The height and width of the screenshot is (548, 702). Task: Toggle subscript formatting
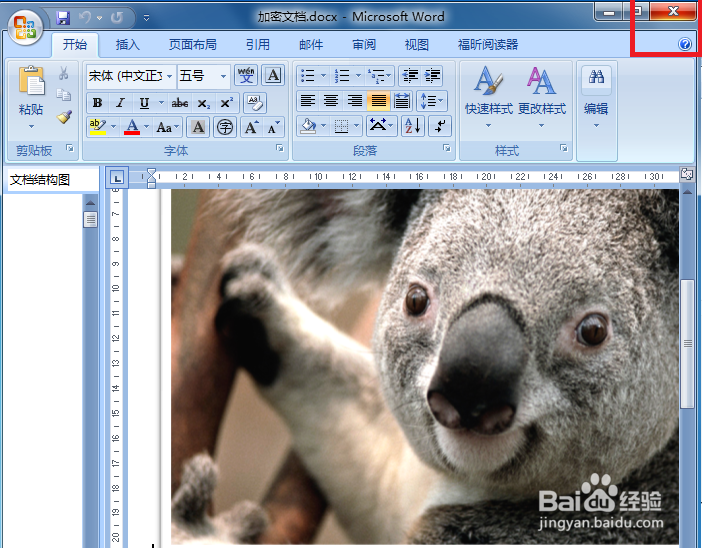204,103
